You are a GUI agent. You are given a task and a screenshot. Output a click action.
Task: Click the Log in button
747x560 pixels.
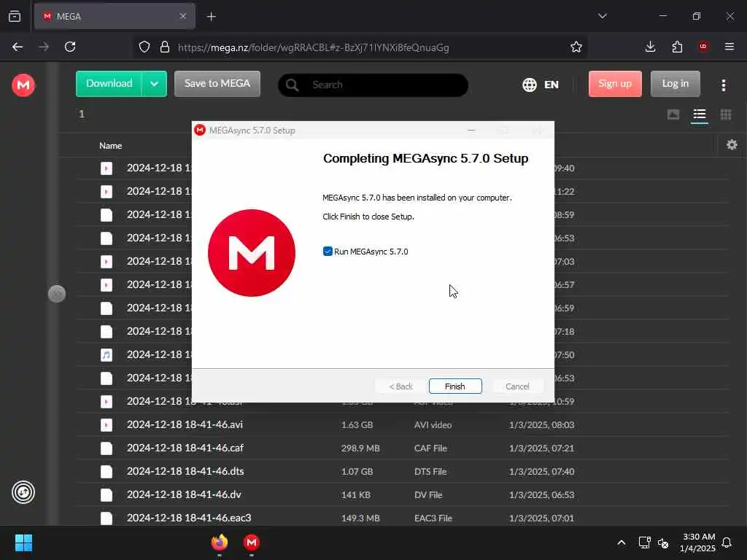click(675, 84)
